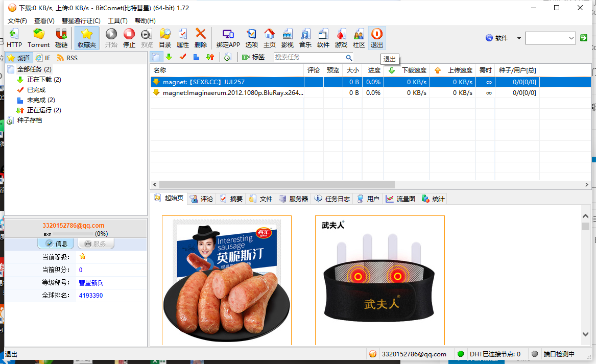Open the 绑定APP binding tool
596x364 pixels.
coord(228,38)
